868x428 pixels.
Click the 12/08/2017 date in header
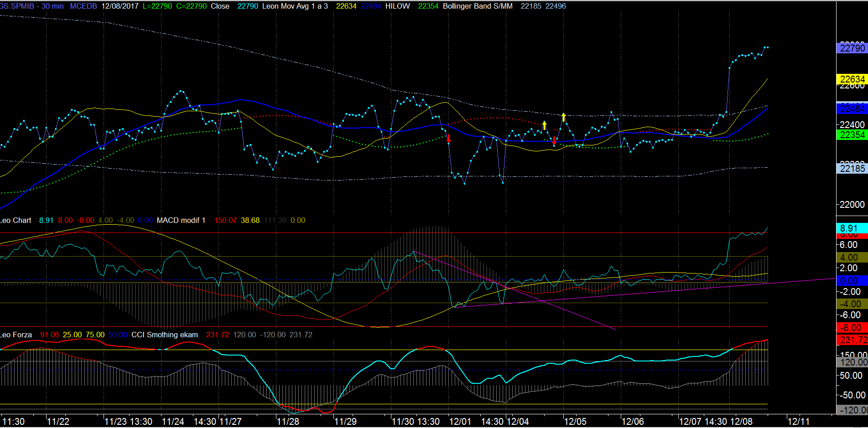click(120, 6)
